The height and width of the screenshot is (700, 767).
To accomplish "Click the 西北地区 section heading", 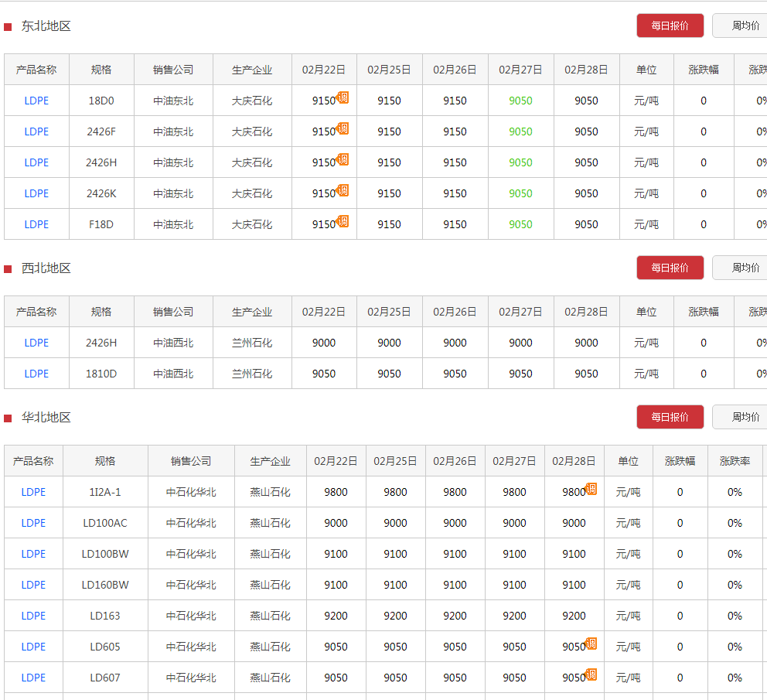I will point(46,268).
